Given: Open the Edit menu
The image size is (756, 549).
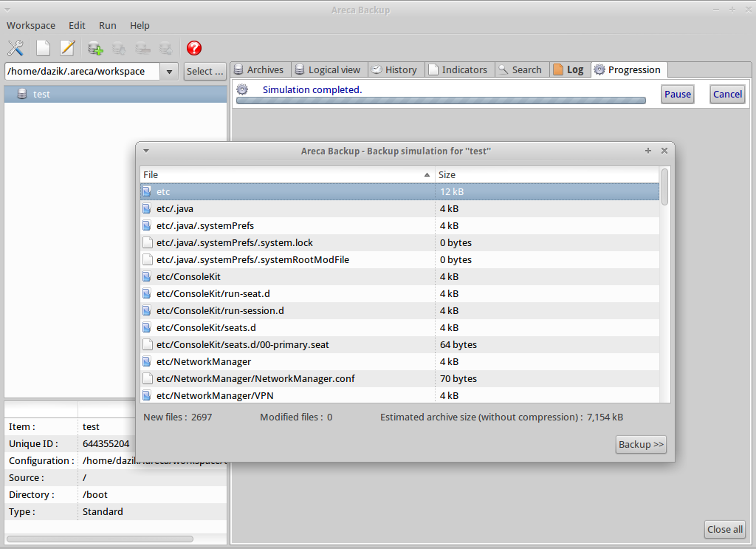Looking at the screenshot, I should coord(77,25).
